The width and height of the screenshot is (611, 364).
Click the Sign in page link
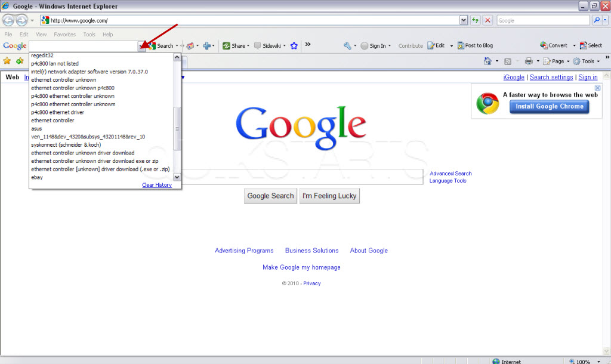[x=588, y=77]
